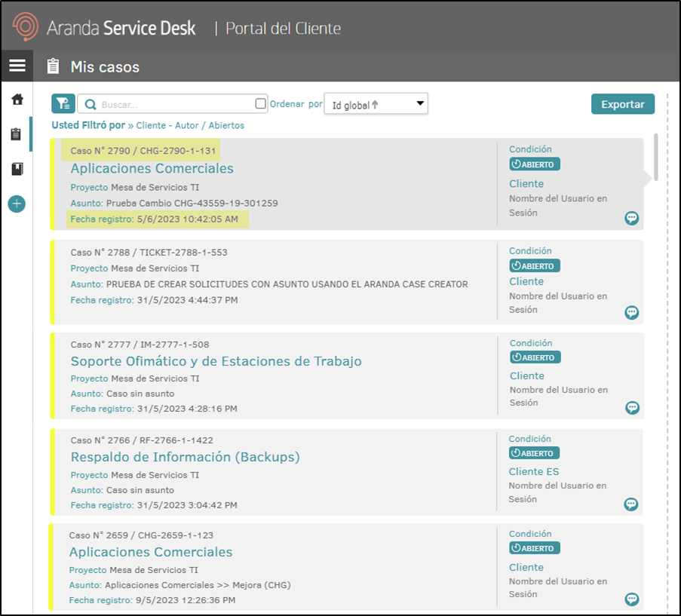This screenshot has width=681, height=616.
Task: Open comments on case 2766
Action: point(631,504)
